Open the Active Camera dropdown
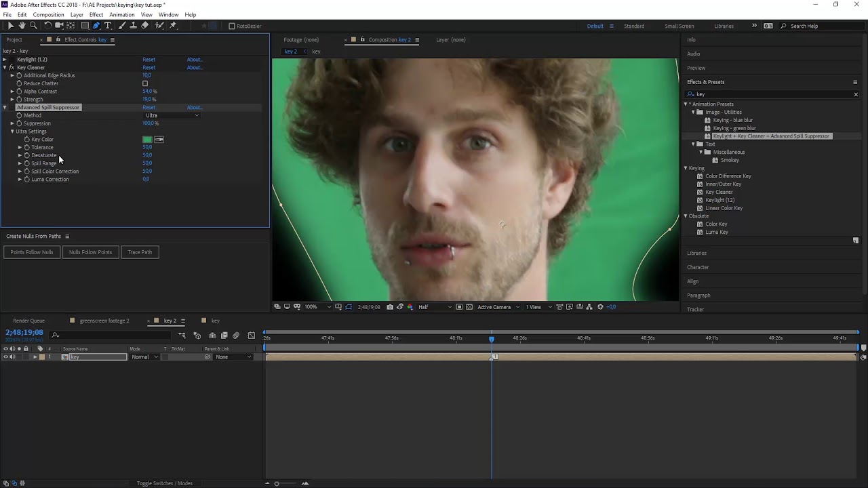 pos(498,307)
